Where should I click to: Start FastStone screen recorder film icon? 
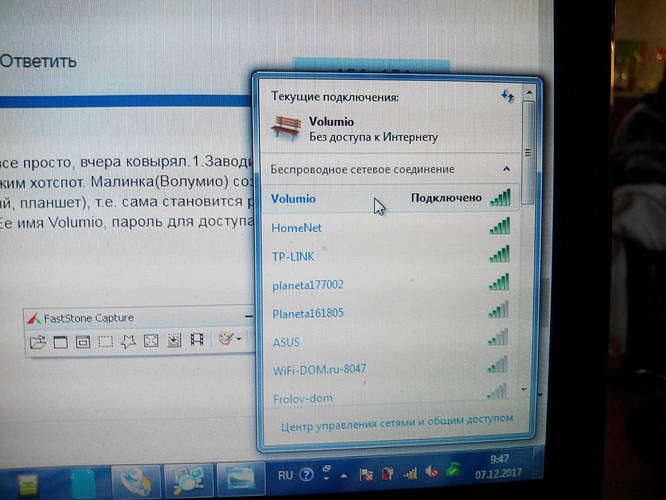pos(197,339)
